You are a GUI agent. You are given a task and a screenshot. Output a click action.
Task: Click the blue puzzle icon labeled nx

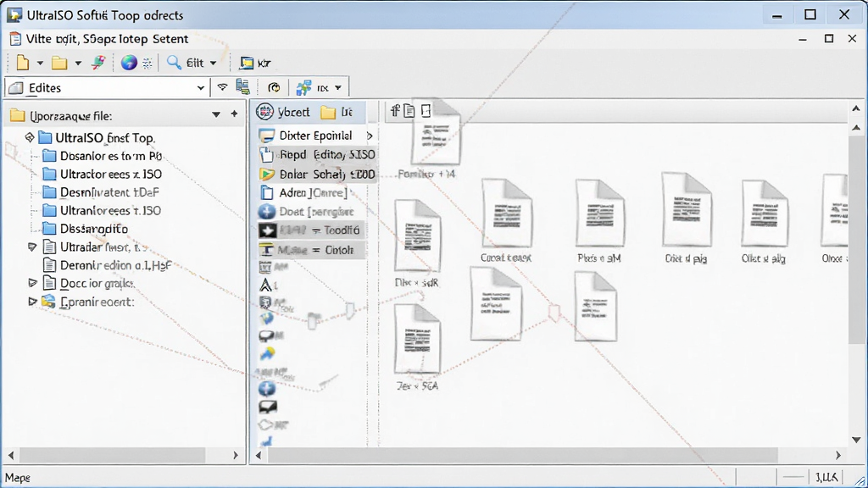tap(303, 87)
